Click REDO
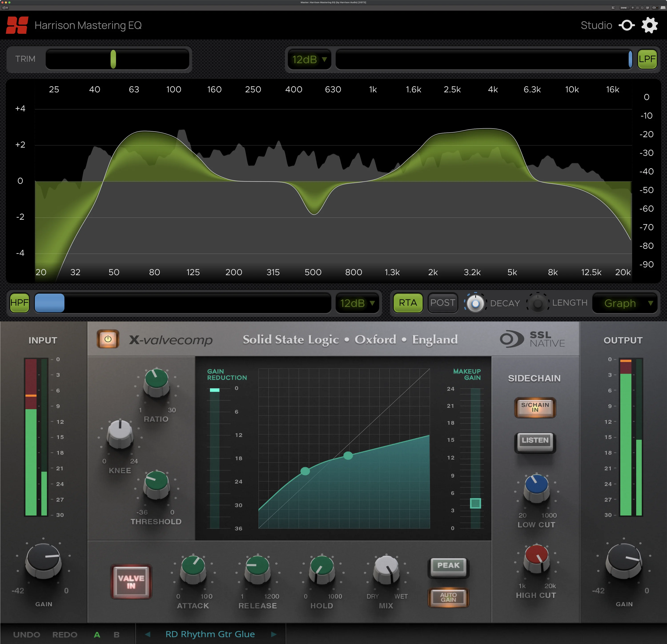 [x=65, y=635]
